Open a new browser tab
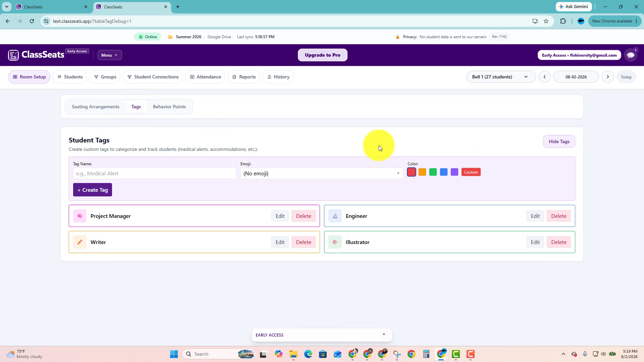The height and width of the screenshot is (362, 644). tap(178, 7)
